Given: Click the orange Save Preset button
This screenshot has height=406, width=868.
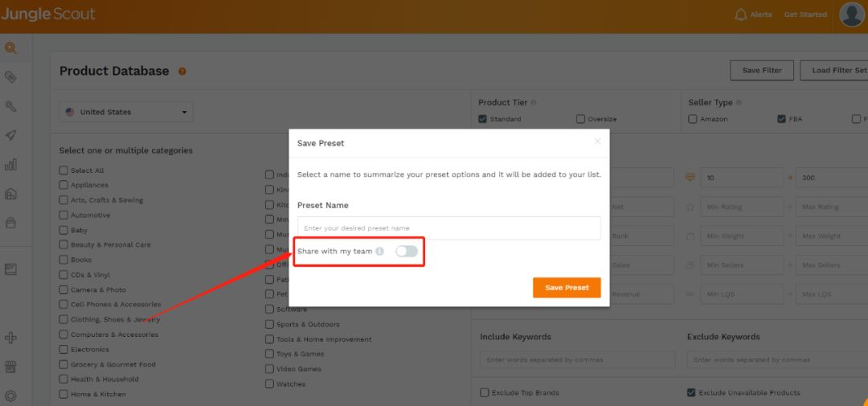Looking at the screenshot, I should tap(567, 288).
